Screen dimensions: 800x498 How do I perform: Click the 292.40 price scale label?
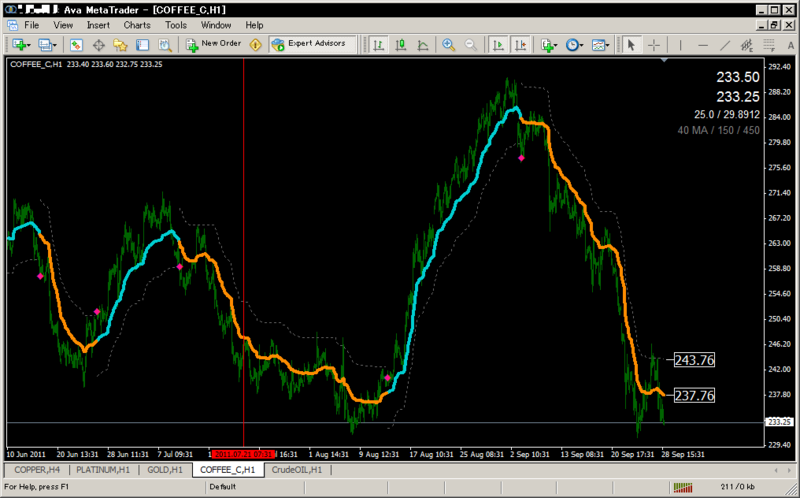coord(779,66)
